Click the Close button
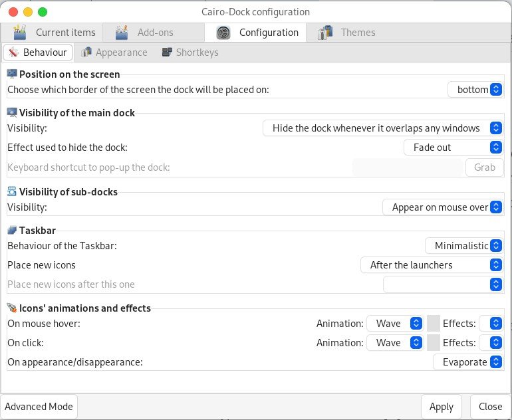The width and height of the screenshot is (512, 420). tap(490, 406)
